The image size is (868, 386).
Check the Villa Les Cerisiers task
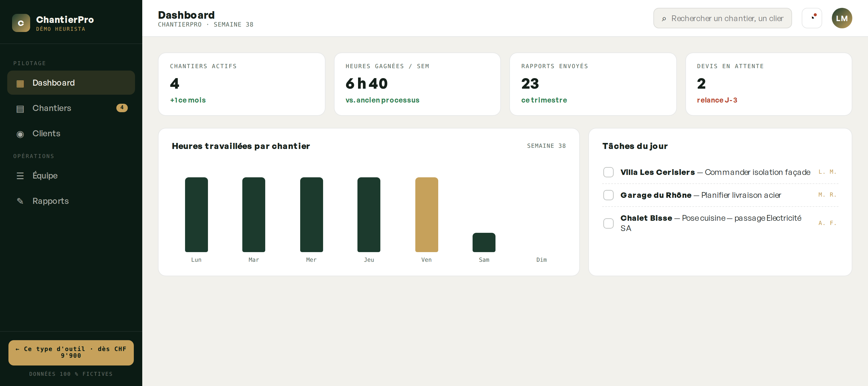(x=608, y=172)
